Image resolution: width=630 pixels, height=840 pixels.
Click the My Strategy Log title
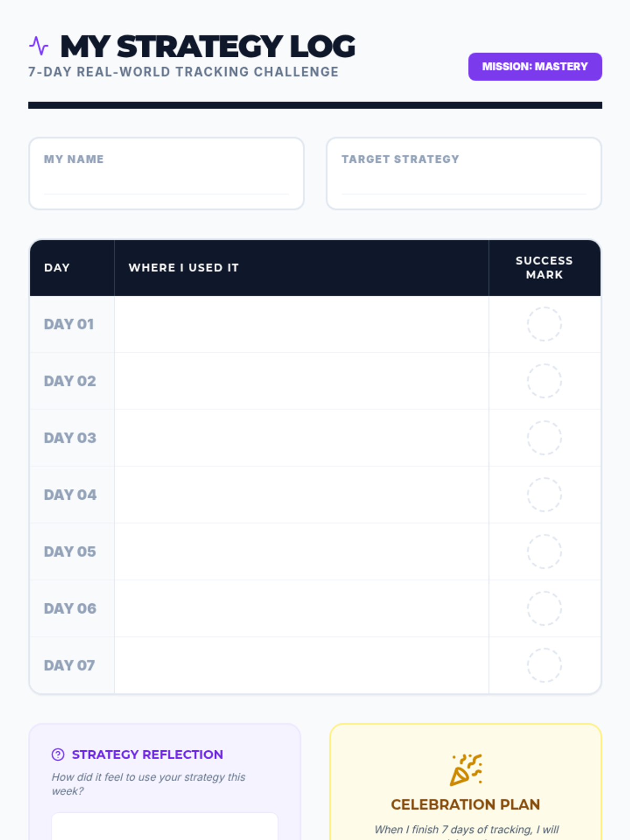click(x=208, y=46)
